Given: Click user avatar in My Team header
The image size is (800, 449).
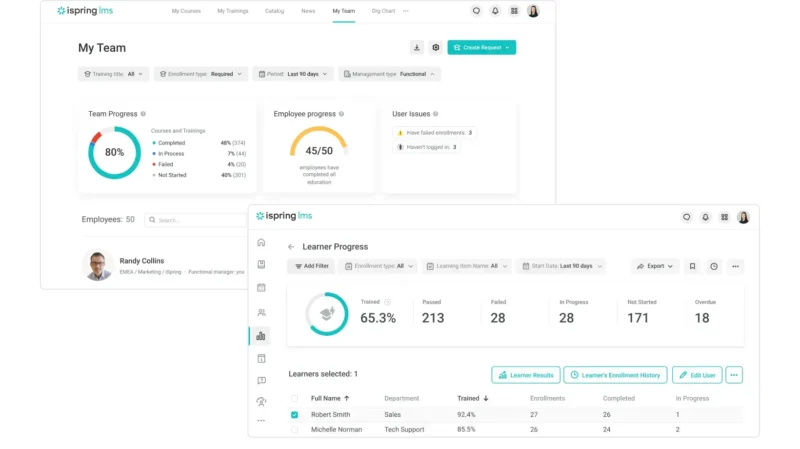Looking at the screenshot, I should 533,11.
